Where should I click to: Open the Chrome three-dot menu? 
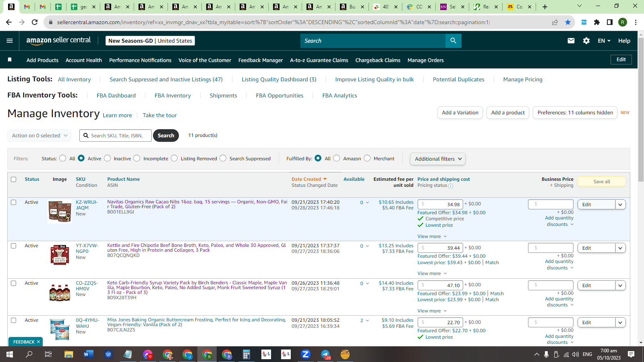[636, 22]
